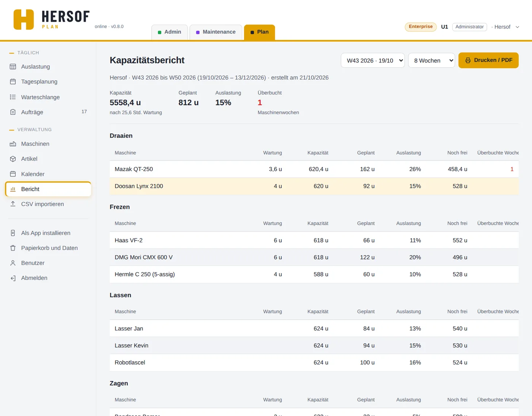Image resolution: width=532 pixels, height=416 pixels.
Task: Click the Enterprise plan badge
Action: coord(421,27)
